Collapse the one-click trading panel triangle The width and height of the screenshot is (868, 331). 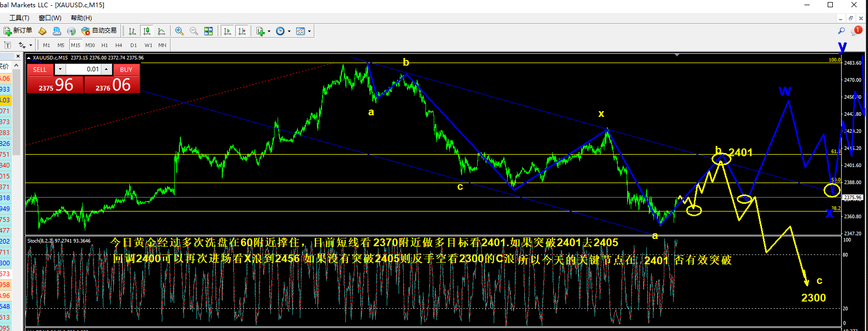pos(29,58)
